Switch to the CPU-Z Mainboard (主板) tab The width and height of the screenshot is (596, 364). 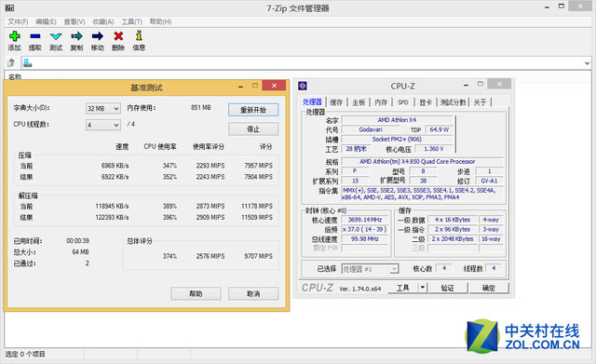point(359,102)
